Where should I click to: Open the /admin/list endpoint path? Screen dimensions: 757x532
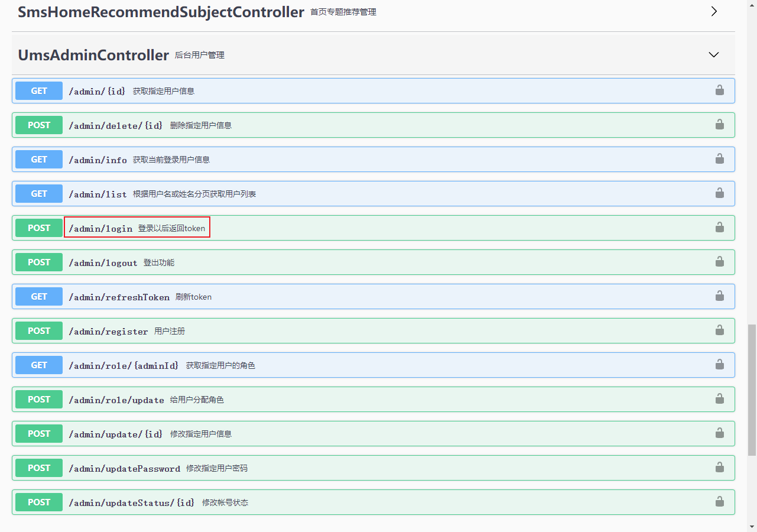click(x=98, y=194)
